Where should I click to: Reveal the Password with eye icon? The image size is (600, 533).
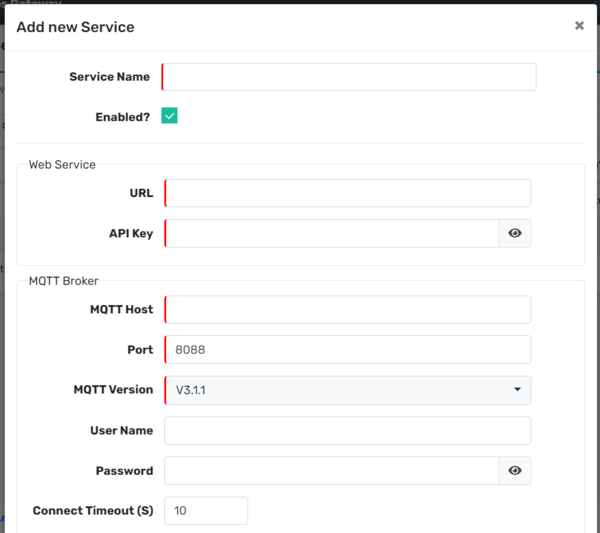[515, 470]
